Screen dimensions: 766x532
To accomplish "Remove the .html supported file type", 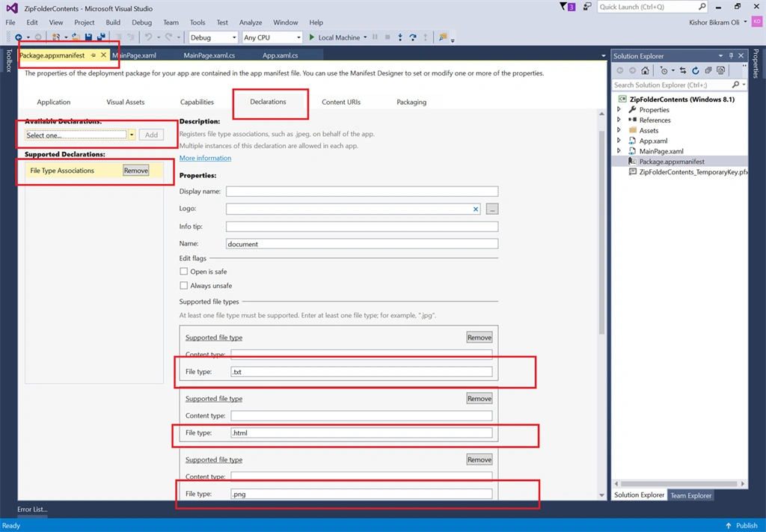I will (479, 399).
